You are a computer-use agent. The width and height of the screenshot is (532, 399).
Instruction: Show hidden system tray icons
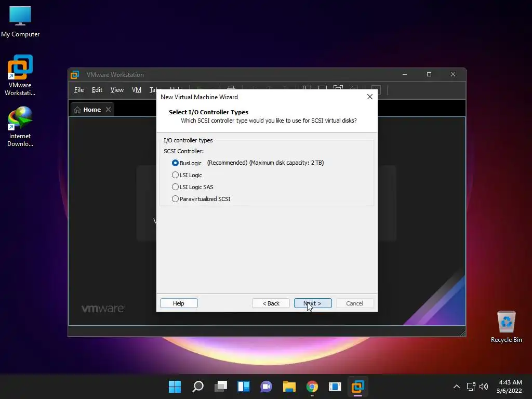457,387
